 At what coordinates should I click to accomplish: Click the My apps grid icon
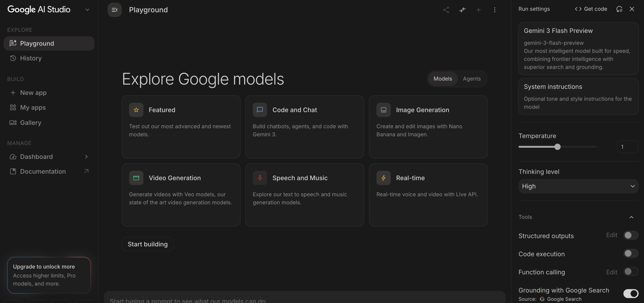[13, 108]
